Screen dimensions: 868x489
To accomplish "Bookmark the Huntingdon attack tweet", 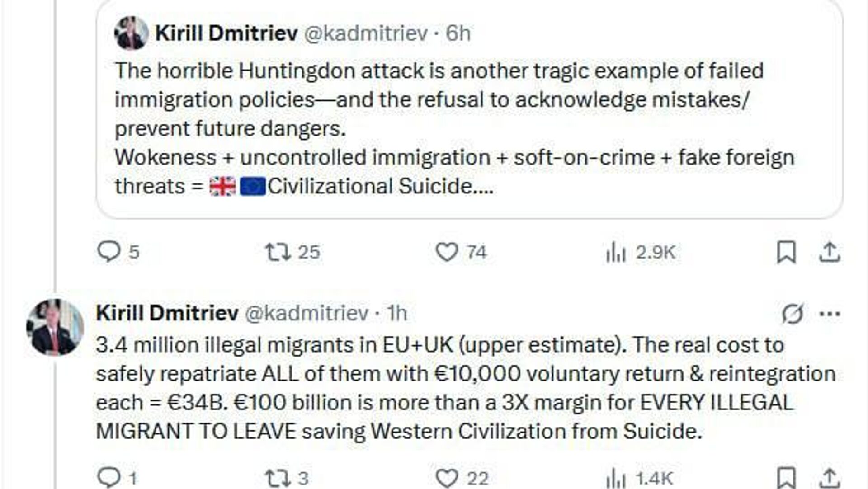I will tap(786, 252).
